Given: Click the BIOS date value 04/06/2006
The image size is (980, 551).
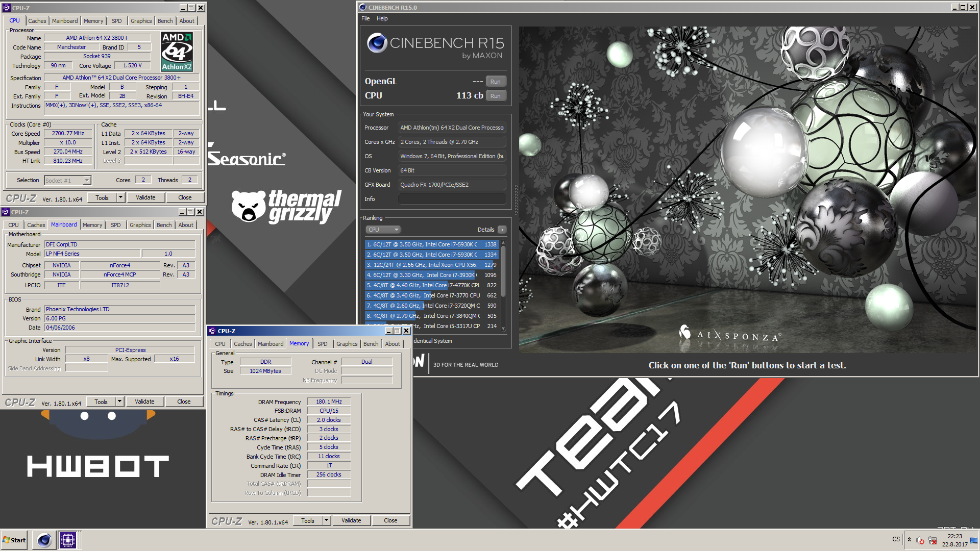Looking at the screenshot, I should [120, 328].
